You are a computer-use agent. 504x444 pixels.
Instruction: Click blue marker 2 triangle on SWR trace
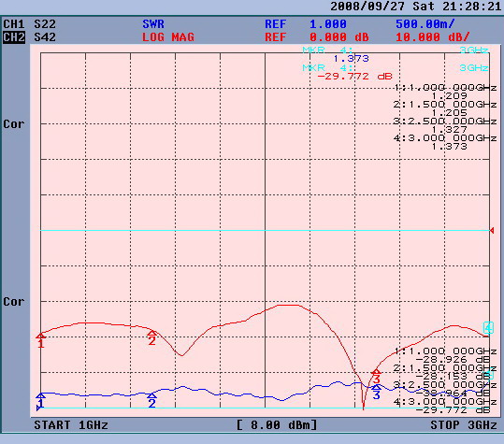pyautogui.click(x=151, y=395)
